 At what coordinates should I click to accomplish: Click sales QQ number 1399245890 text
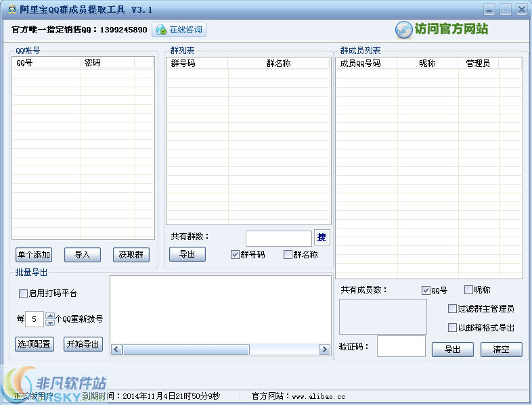123,30
